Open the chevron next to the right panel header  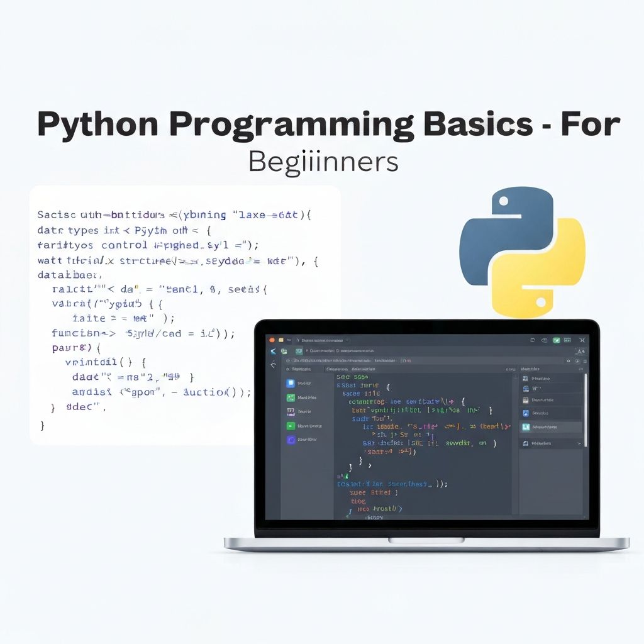tap(581, 369)
